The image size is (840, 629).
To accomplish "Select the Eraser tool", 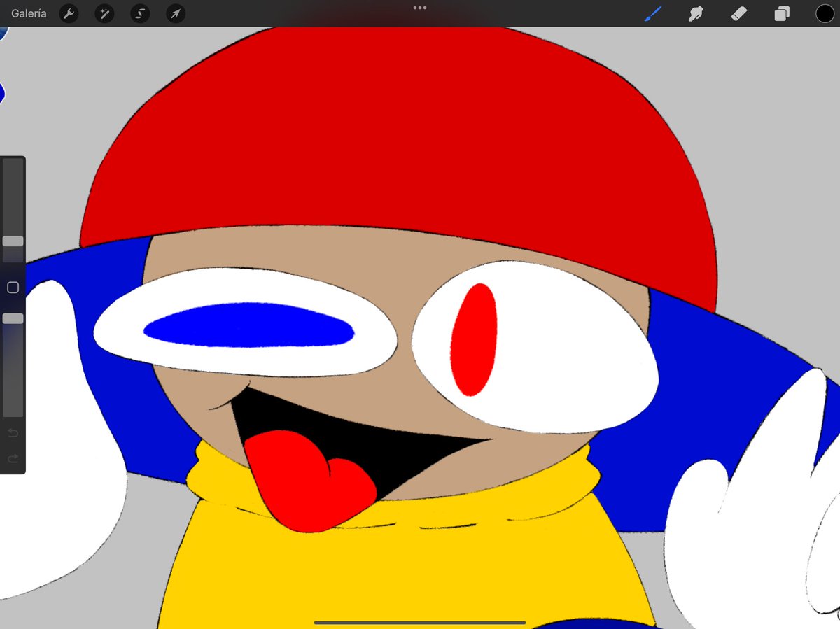I will pos(739,13).
